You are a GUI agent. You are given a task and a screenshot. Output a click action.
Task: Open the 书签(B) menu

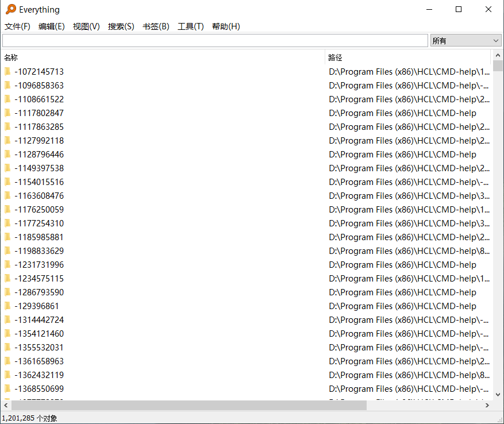click(156, 26)
